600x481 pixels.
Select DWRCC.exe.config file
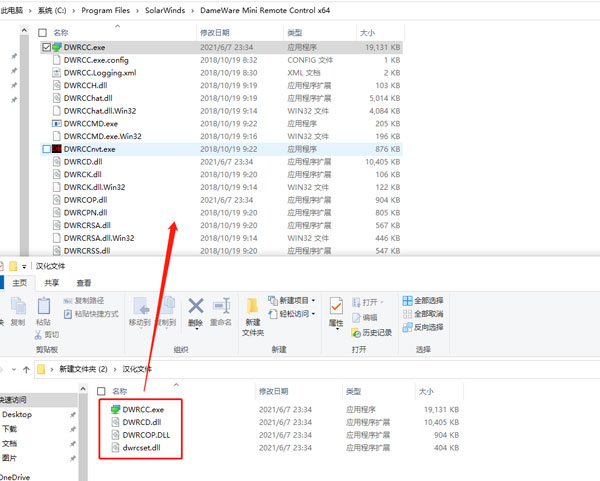(96, 60)
